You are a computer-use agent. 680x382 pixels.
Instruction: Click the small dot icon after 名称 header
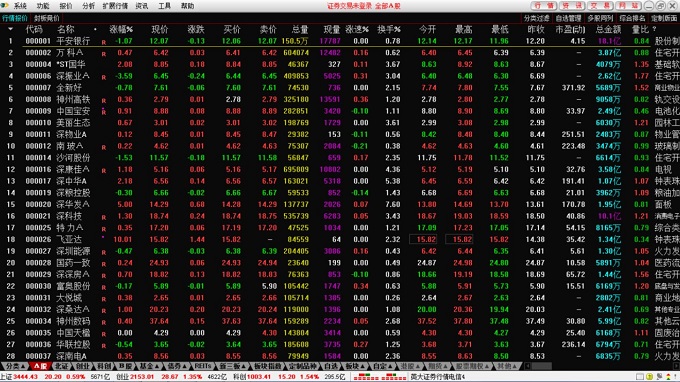pyautogui.click(x=95, y=29)
